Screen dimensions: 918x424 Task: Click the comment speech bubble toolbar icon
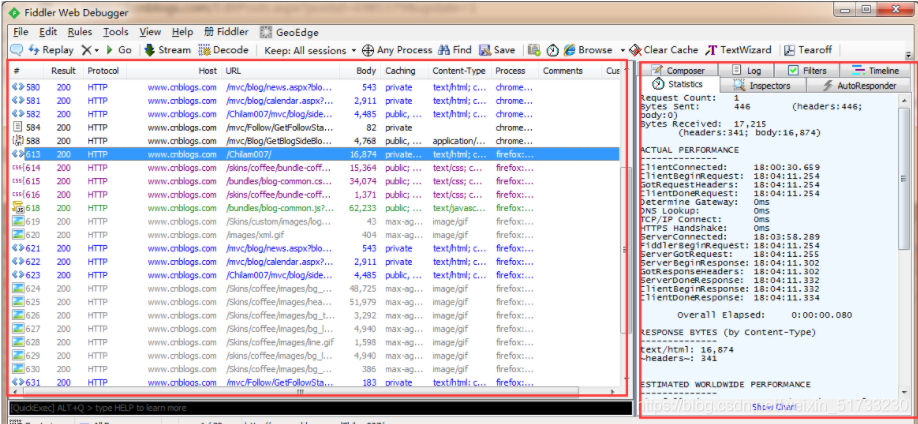17,50
